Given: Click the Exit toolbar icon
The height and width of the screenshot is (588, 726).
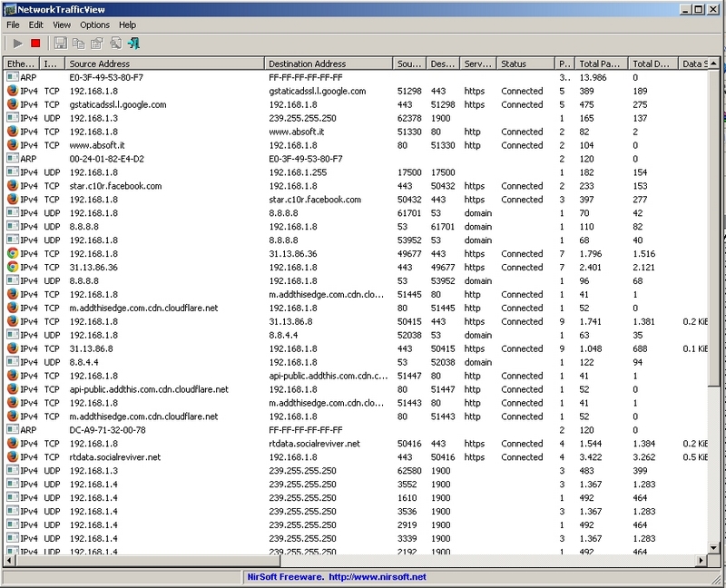Looking at the screenshot, I should [133, 44].
